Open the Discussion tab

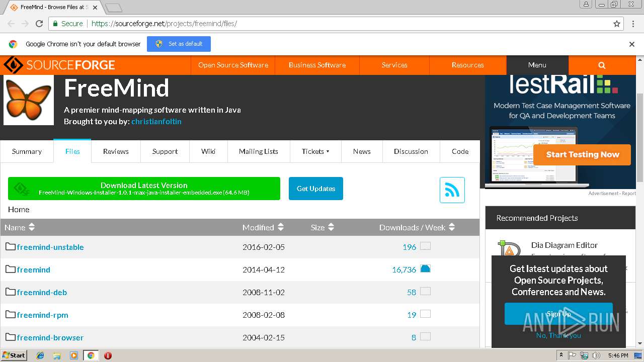(x=411, y=151)
